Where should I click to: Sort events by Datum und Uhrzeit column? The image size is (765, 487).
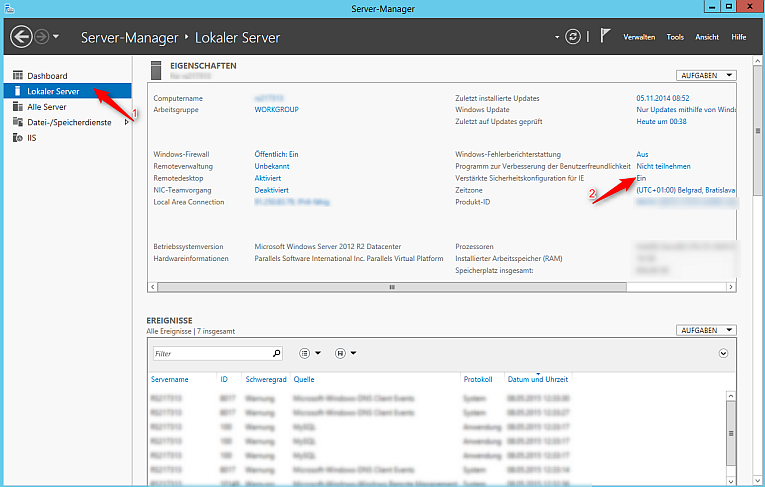[x=538, y=379]
